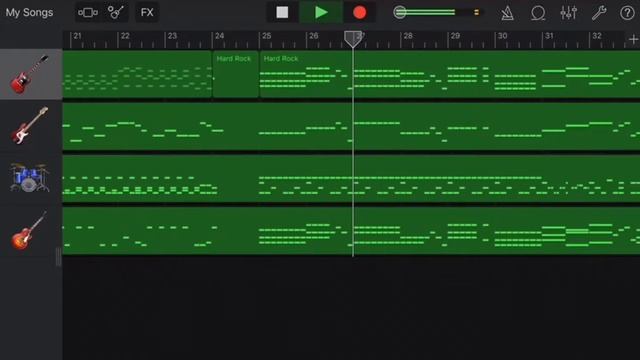Image resolution: width=640 pixels, height=360 pixels.
Task: Jump to bar 21 on the ruler
Action: (77, 36)
